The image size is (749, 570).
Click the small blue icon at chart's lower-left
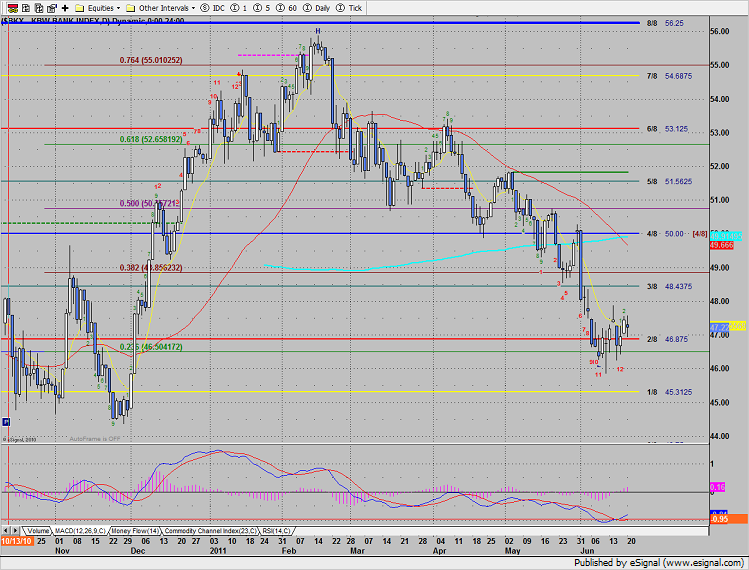(x=6, y=421)
